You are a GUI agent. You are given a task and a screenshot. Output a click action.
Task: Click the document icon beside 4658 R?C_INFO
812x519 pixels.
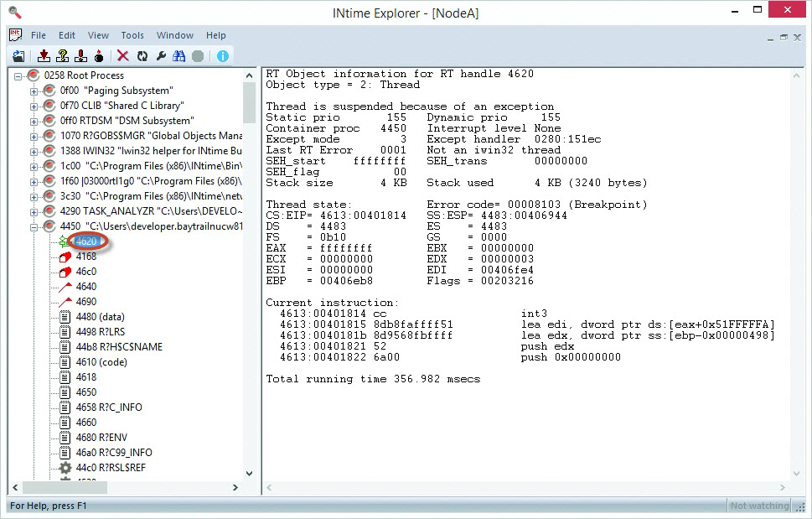(65, 407)
